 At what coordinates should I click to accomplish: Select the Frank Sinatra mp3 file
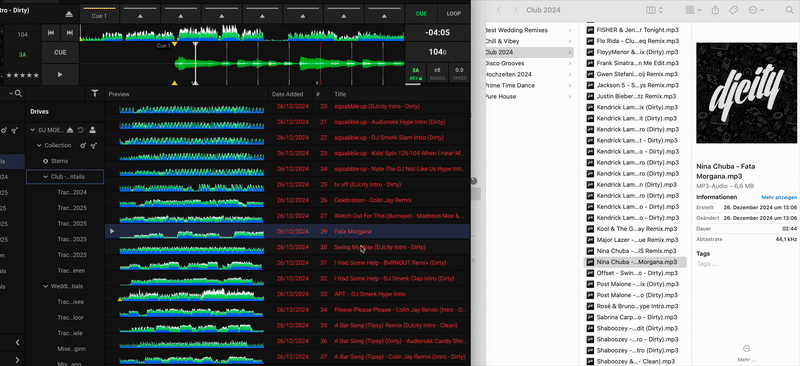click(x=633, y=63)
